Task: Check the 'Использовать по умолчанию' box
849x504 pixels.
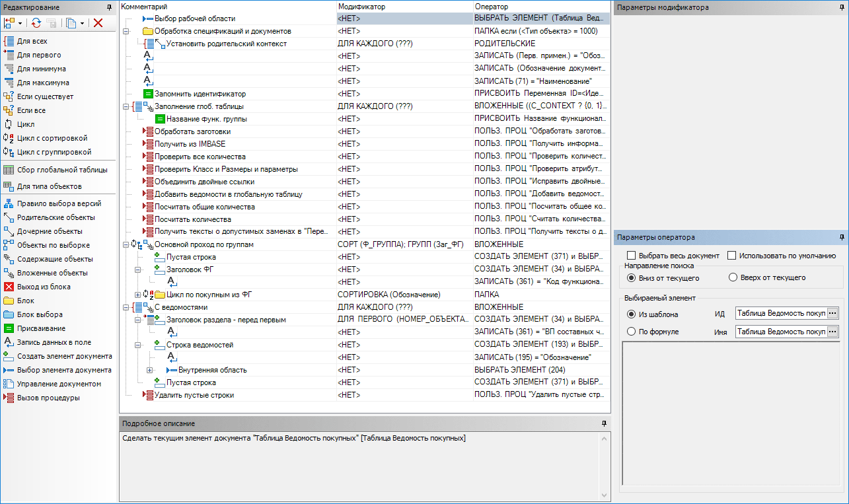Action: [x=732, y=256]
